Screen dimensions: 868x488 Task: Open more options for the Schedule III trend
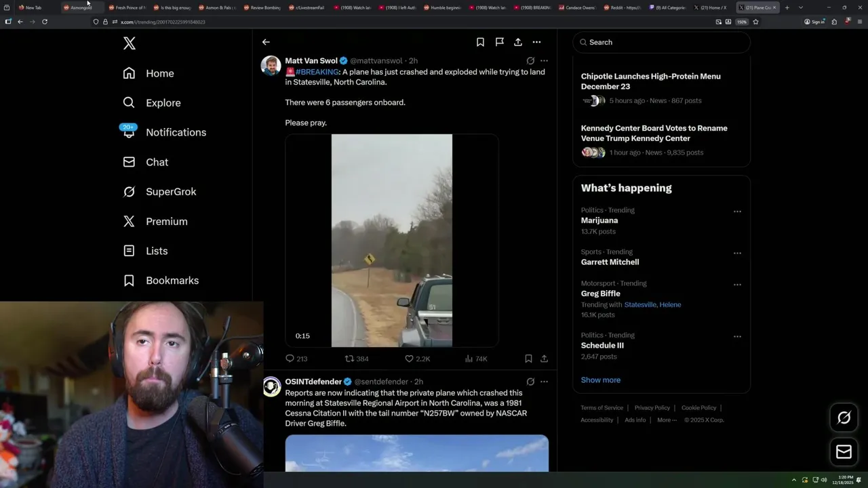(x=737, y=336)
